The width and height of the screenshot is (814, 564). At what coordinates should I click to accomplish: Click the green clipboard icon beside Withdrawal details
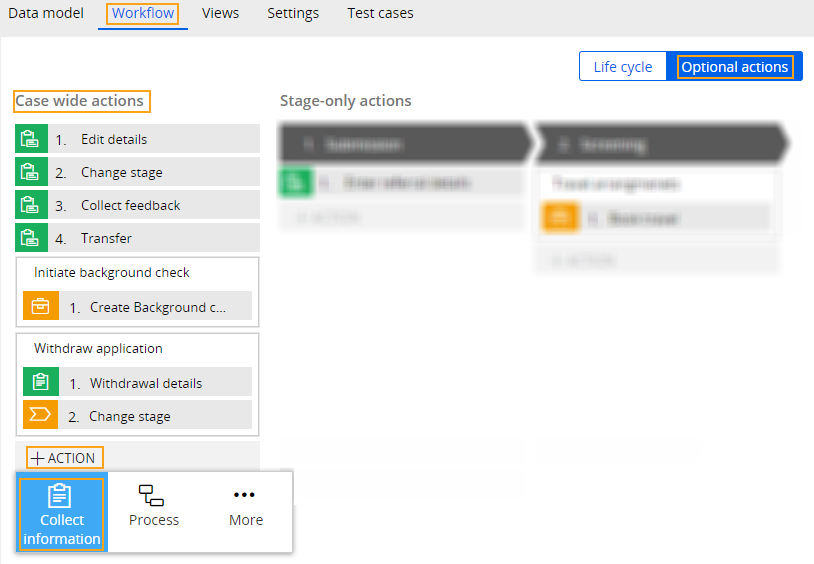tap(41, 382)
